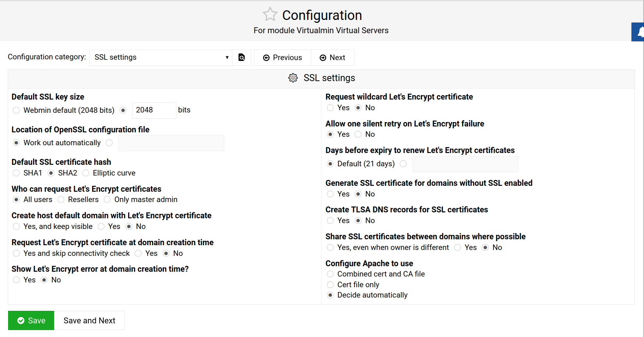The height and width of the screenshot is (337, 644).
Task: Select SHA1 as default certificate hash
Action: (x=16, y=173)
